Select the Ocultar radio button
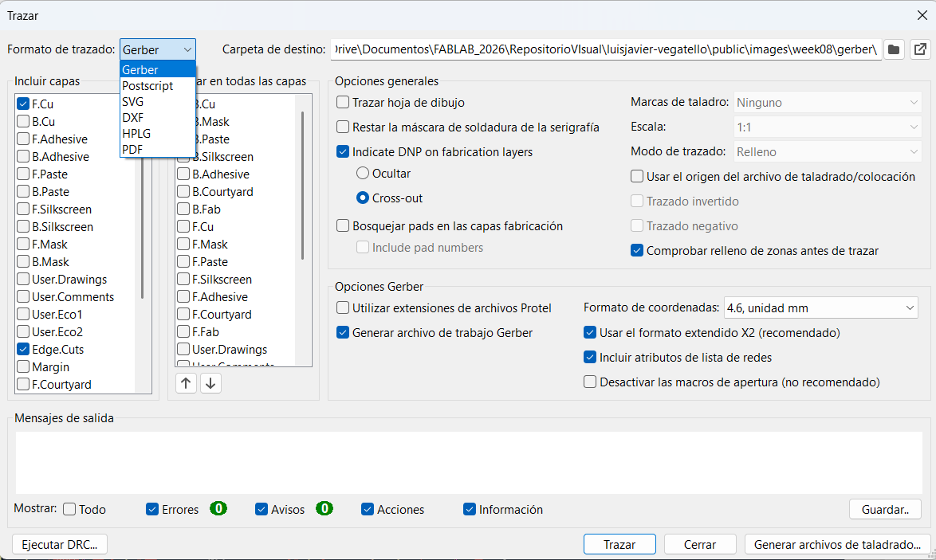Viewport: 936px width, 560px height. [x=363, y=174]
